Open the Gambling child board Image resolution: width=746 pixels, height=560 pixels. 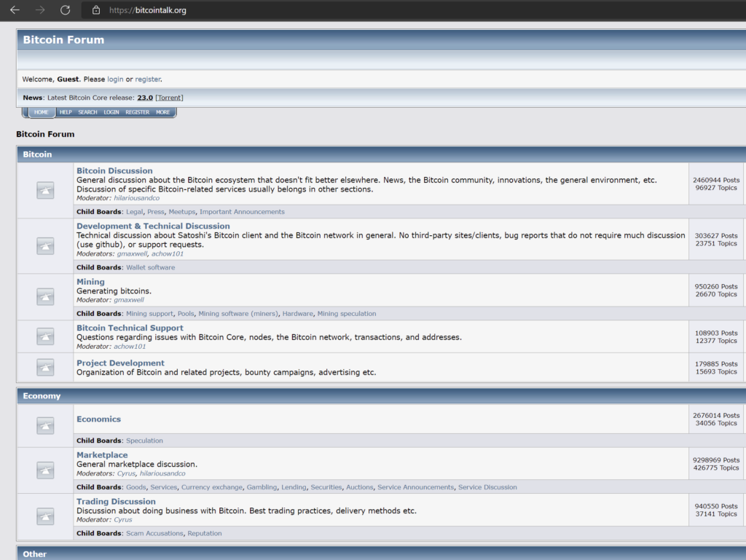pos(262,487)
